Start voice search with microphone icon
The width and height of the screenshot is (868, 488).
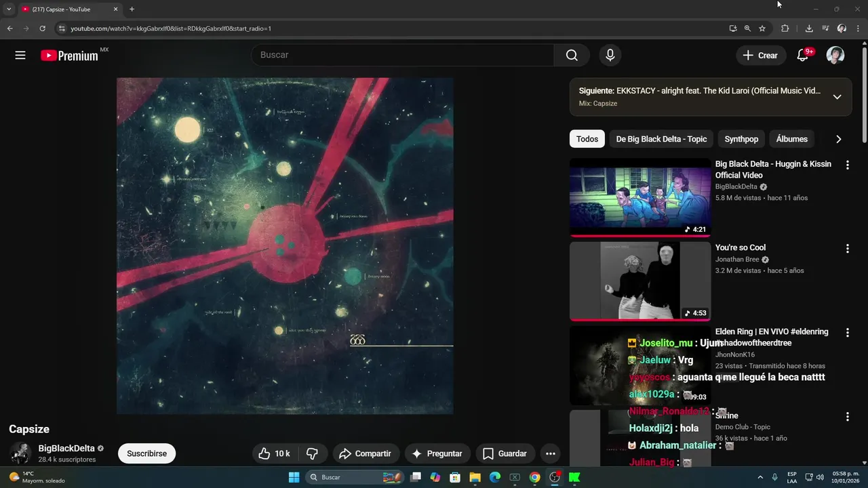click(610, 56)
